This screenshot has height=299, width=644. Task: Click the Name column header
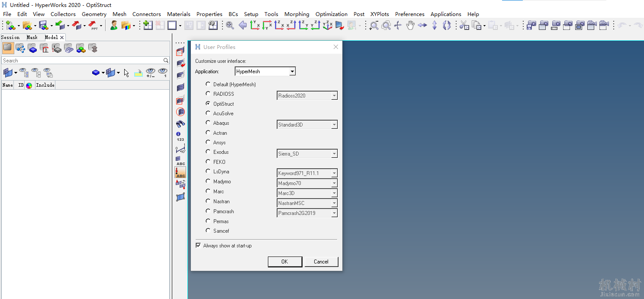pos(8,85)
